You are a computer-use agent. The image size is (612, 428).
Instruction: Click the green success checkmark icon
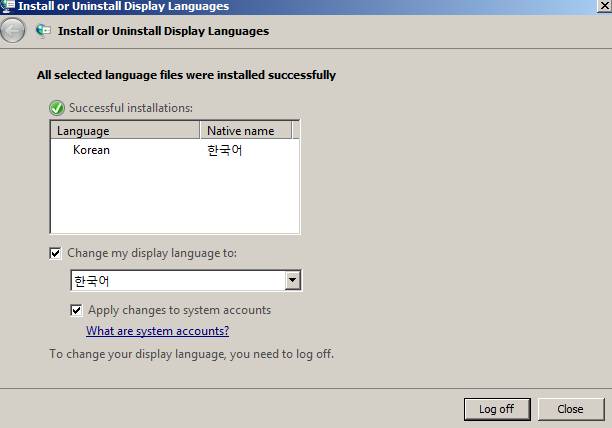point(57,108)
